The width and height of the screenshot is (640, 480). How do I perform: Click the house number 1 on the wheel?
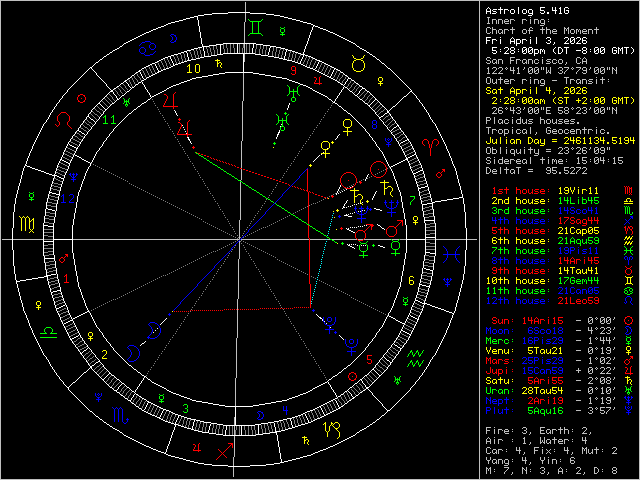pyautogui.click(x=65, y=281)
